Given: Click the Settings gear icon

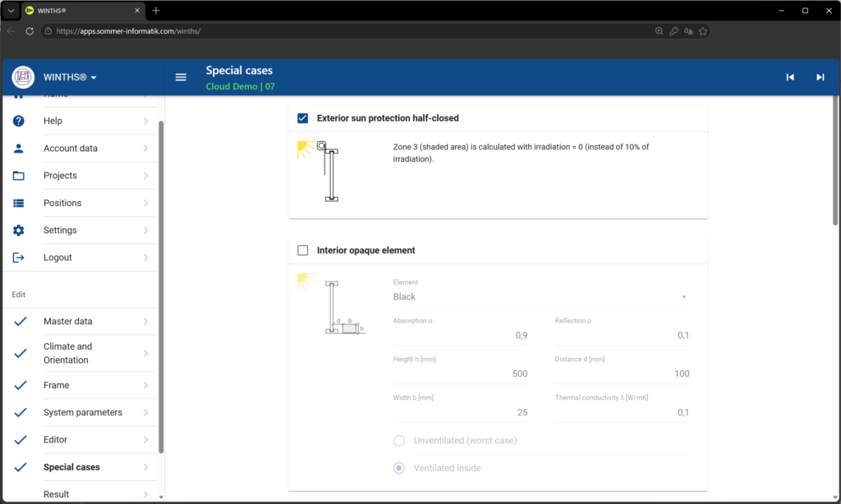Looking at the screenshot, I should point(19,231).
